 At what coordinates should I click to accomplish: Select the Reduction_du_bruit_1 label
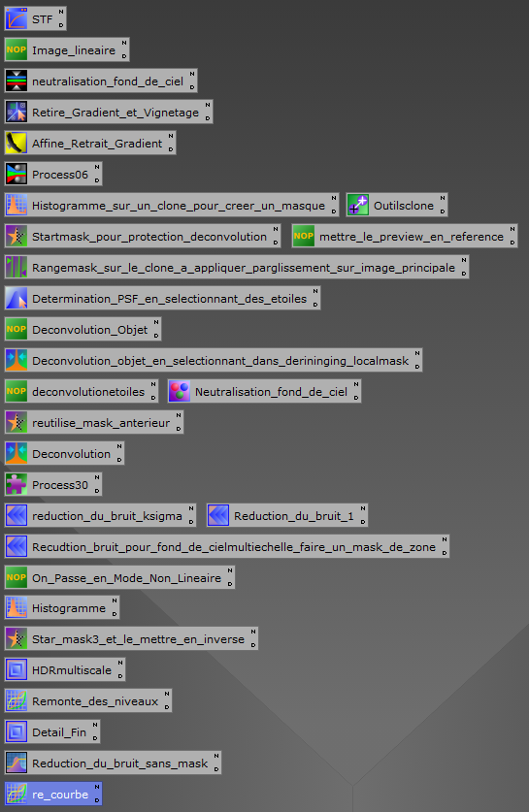(x=294, y=516)
